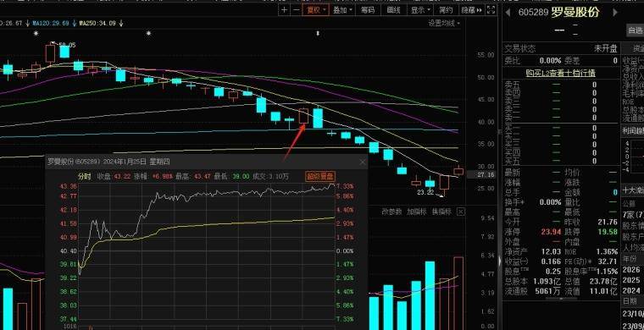Click 改参数 to edit indicator parameters
644x330 pixels.
click(391, 212)
